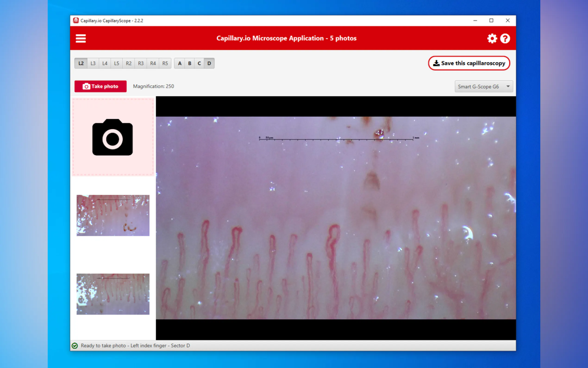Open the first captured photo thumbnail
The height and width of the screenshot is (368, 588).
coord(113,215)
